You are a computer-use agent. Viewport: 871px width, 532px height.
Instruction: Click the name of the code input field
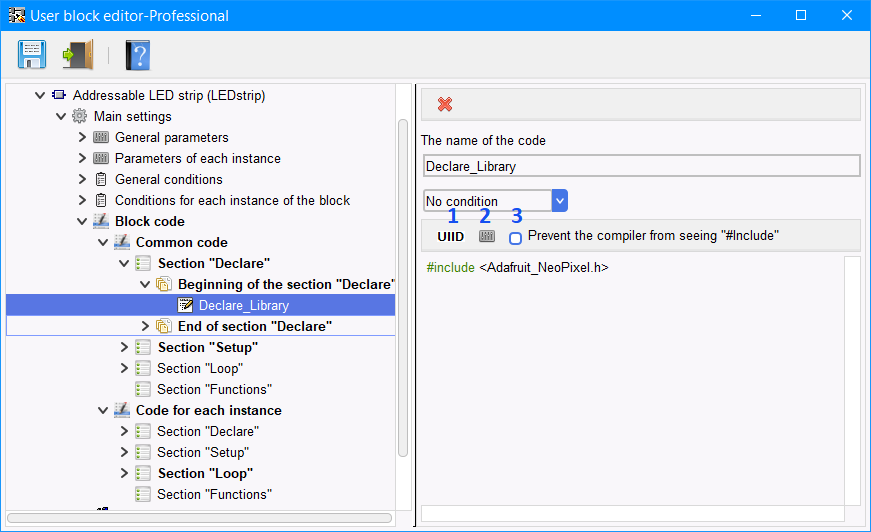(x=642, y=166)
